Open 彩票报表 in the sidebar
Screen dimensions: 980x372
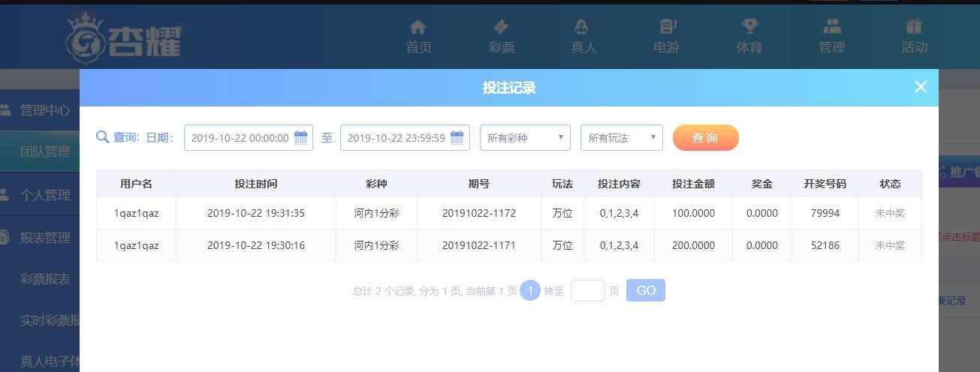coord(45,279)
